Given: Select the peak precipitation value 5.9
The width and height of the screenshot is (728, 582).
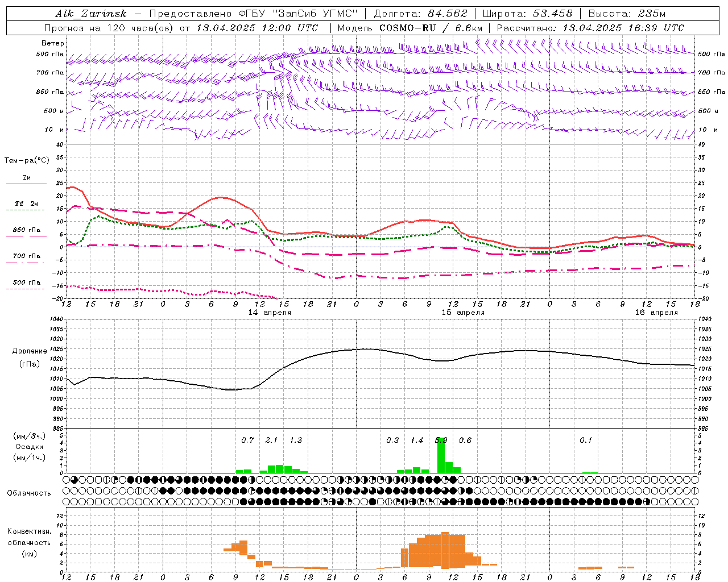Looking at the screenshot, I should point(441,440).
